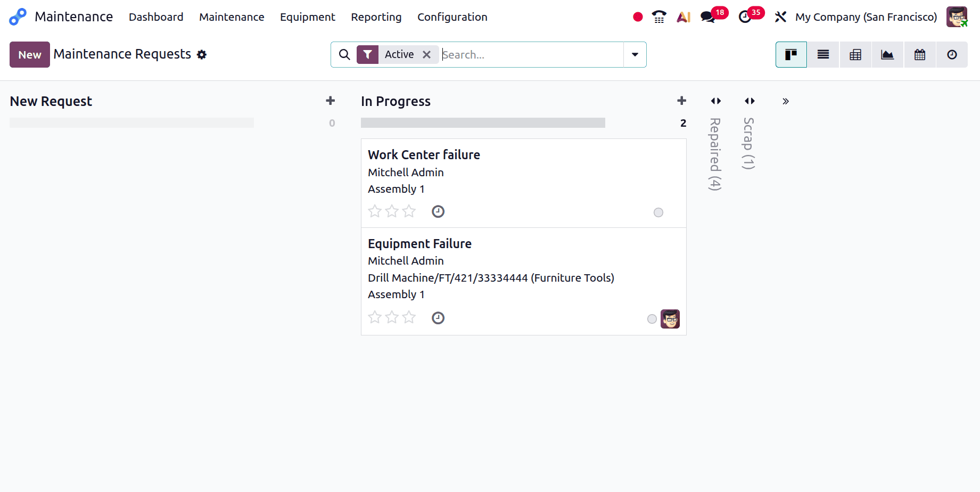Open the conversations messages icon

(x=707, y=17)
